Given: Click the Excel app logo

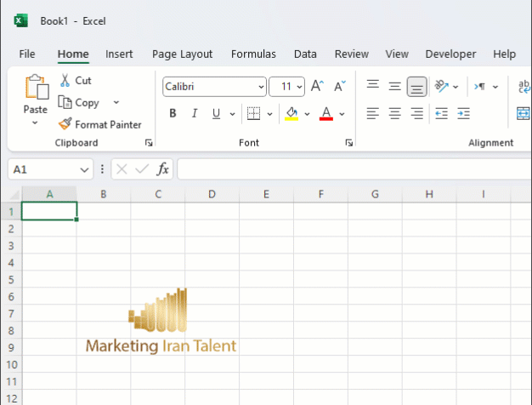Looking at the screenshot, I should pyautogui.click(x=21, y=21).
